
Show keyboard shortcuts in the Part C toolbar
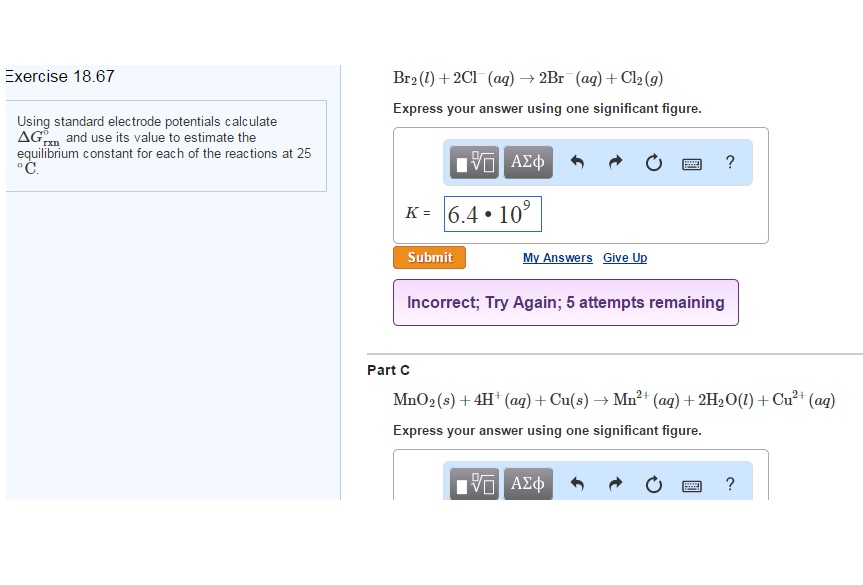coord(692,484)
